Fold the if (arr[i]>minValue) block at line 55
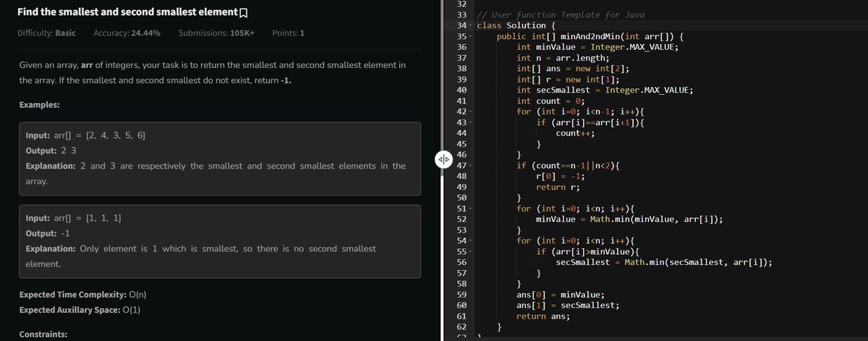 click(x=471, y=251)
